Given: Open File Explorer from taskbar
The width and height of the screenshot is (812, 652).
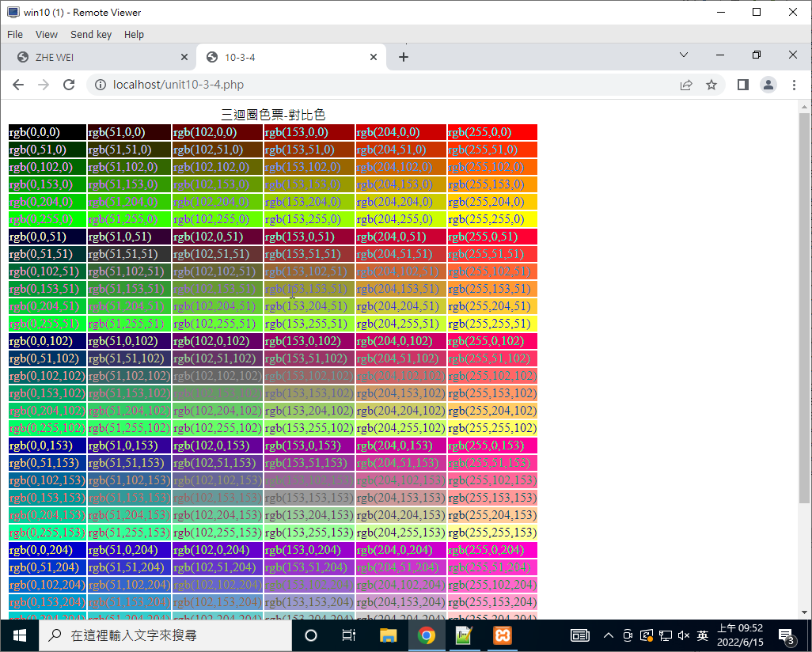Looking at the screenshot, I should point(388,635).
